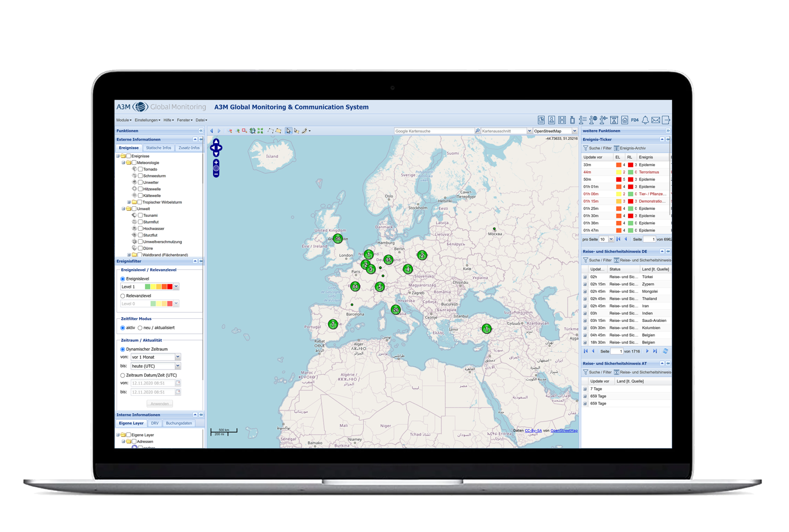
Task: Open the F24 toolbar function
Action: (635, 120)
